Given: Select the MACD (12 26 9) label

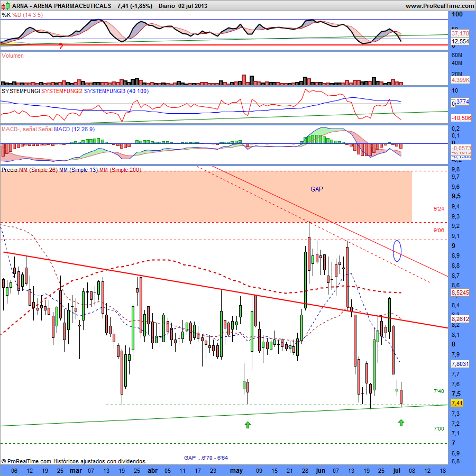Looking at the screenshot, I should (74, 130).
